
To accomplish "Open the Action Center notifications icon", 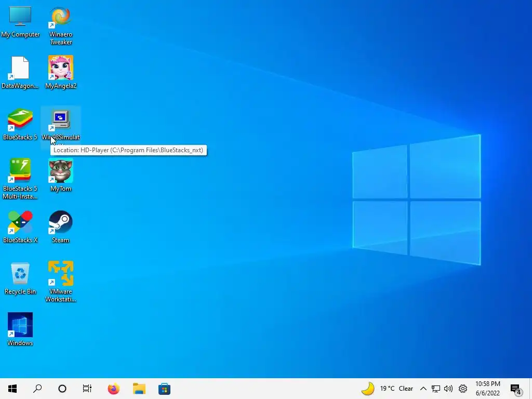I will tap(516, 389).
